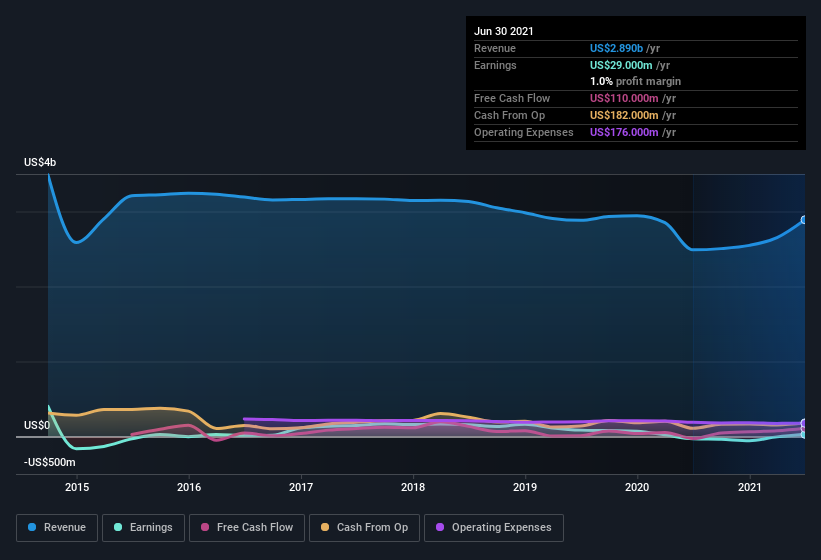Click the 2019 x-axis label

(x=525, y=487)
